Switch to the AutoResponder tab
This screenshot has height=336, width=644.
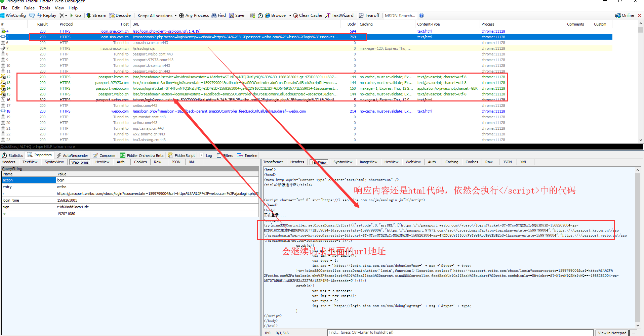pyautogui.click(x=72, y=155)
